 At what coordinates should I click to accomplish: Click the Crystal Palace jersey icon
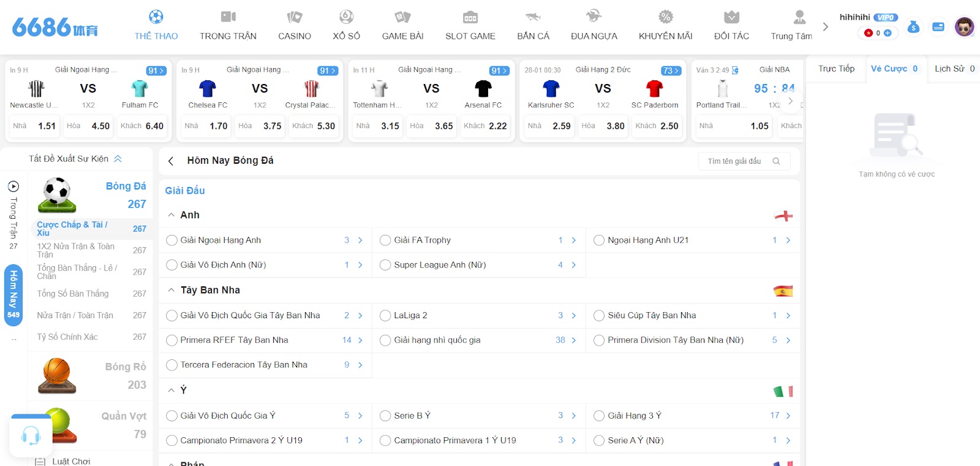[x=311, y=89]
